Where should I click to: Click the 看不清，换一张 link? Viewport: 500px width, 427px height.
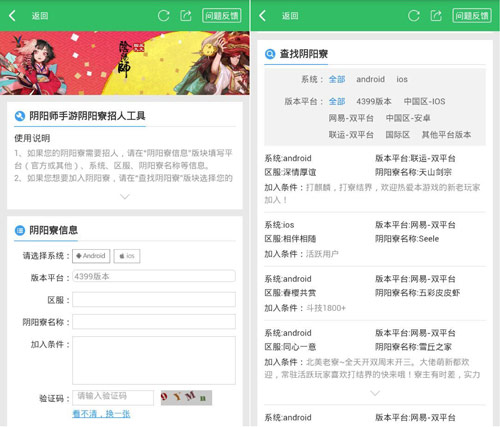pos(101,414)
